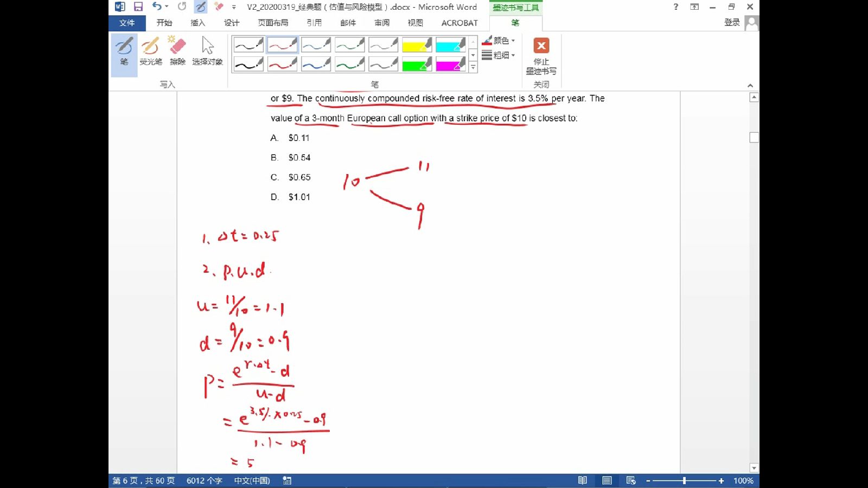Switch to Print Layout view

(x=607, y=480)
